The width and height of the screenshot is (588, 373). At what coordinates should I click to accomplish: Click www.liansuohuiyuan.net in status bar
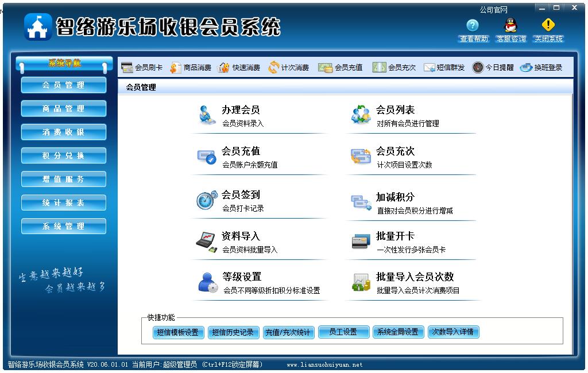click(x=324, y=365)
